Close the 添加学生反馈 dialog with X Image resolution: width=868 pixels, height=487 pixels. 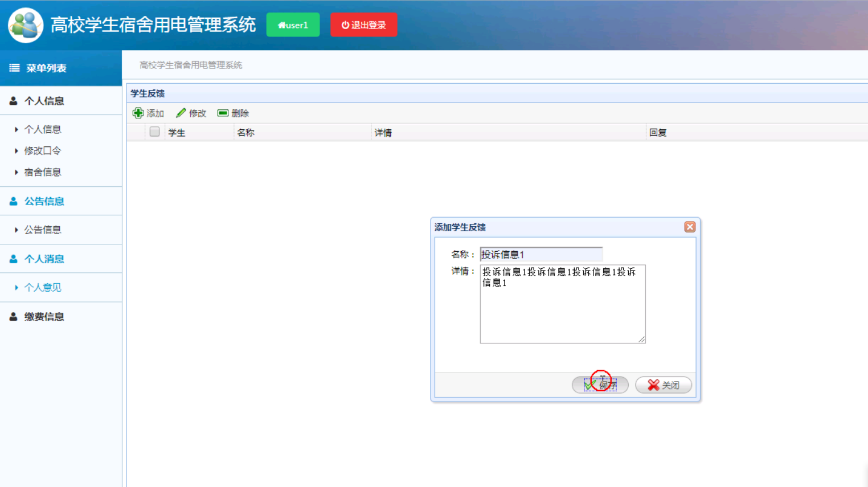point(690,227)
